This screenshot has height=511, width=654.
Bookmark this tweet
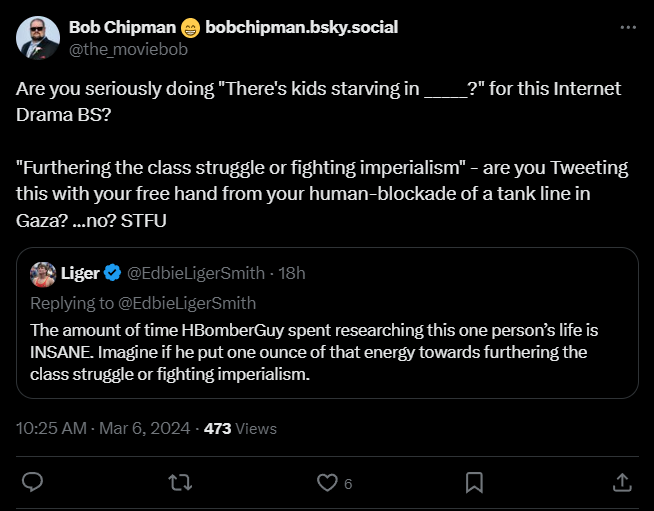point(474,483)
